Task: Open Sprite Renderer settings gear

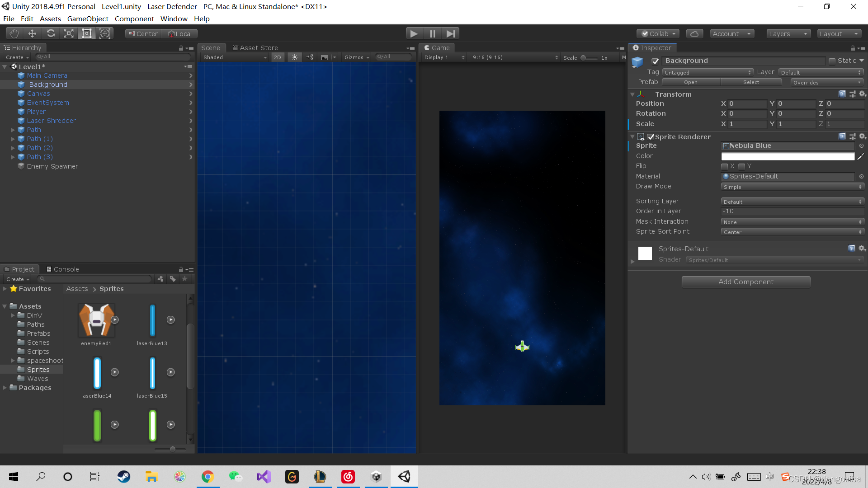Action: pyautogui.click(x=862, y=136)
